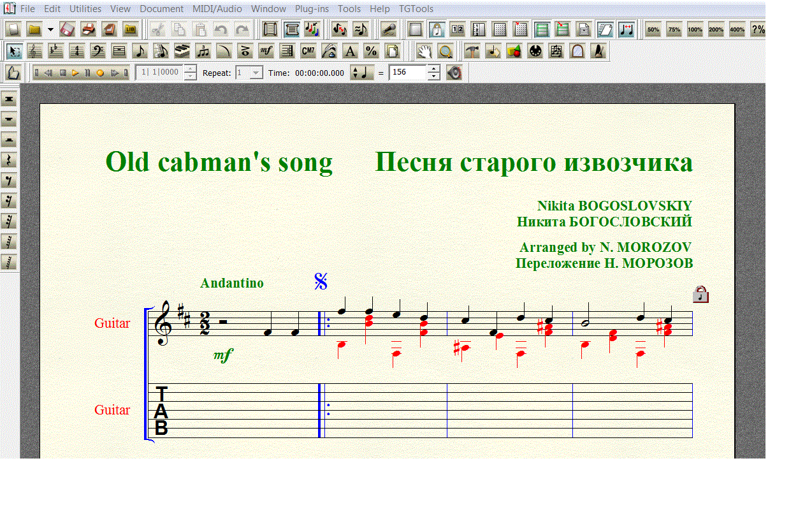Select the whole rest in rests palette
812x521 pixels.
pos(10,119)
